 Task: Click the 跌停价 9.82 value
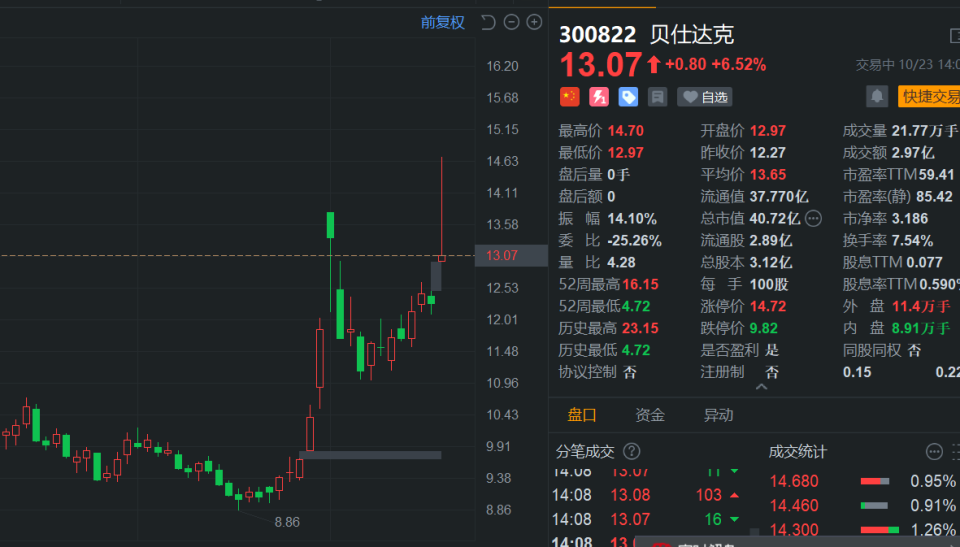point(763,328)
